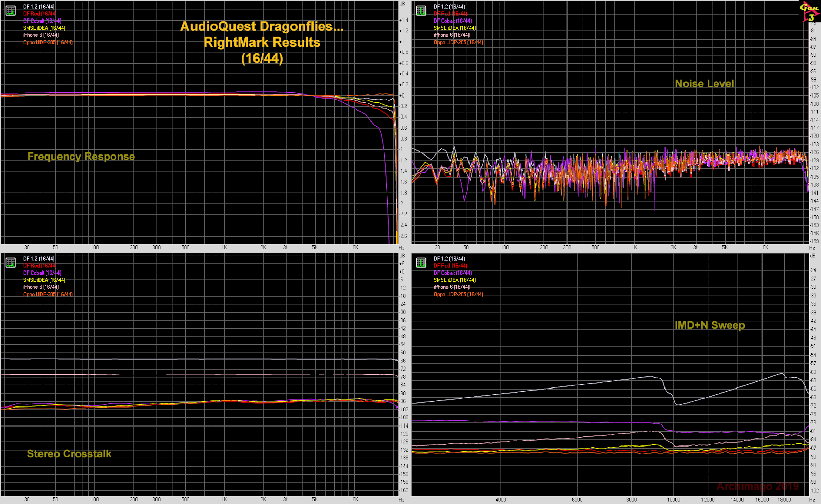This screenshot has height=504, width=821.
Task: Choose Oppo UDP-205 (16/44) in Stereo Crosstalk legend
Action: (x=48, y=295)
